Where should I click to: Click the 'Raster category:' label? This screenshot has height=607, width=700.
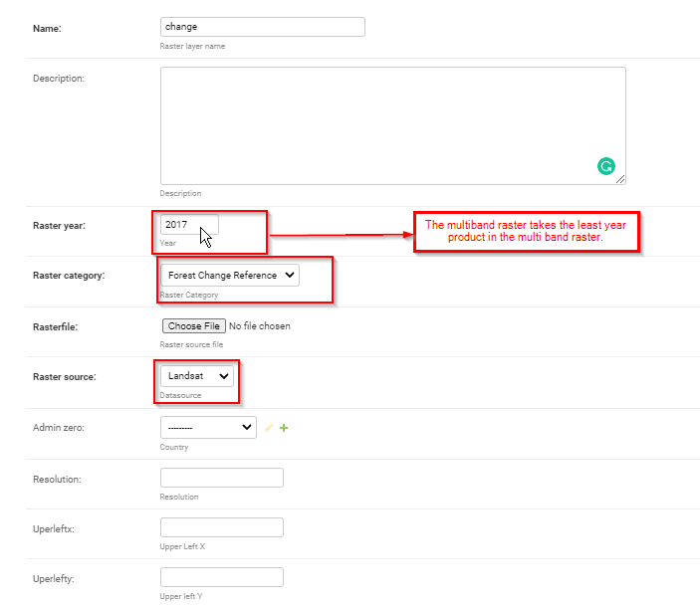pyautogui.click(x=69, y=276)
